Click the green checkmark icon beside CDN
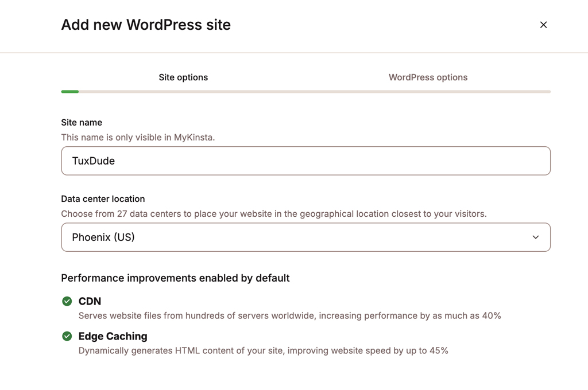The image size is (588, 390). (67, 301)
